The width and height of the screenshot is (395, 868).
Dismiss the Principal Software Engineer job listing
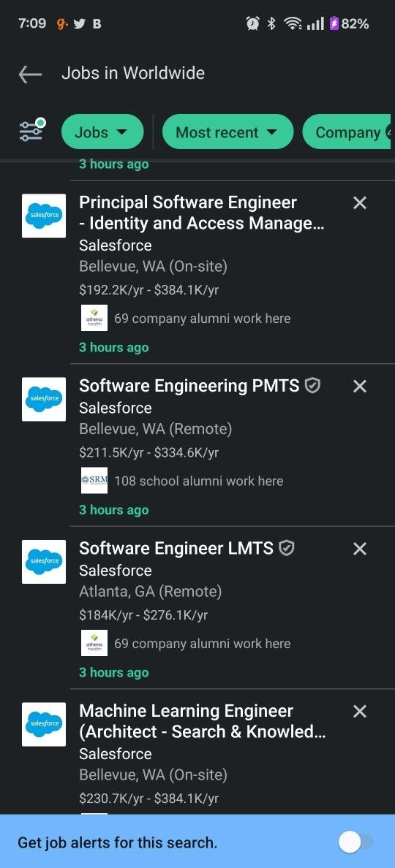pos(360,203)
